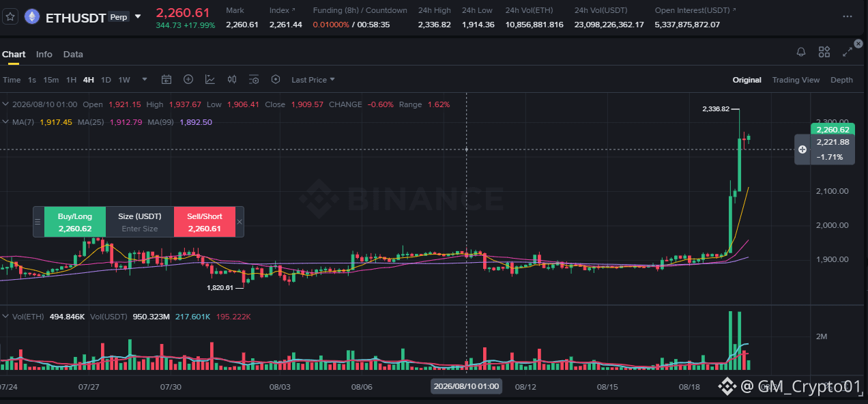Viewport: 868px width, 404px height.
Task: Open price alerts via the bell icon
Action: coord(801,52)
